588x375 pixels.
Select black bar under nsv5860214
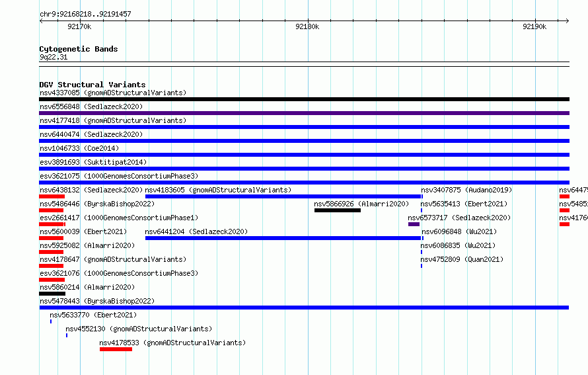[52, 294]
